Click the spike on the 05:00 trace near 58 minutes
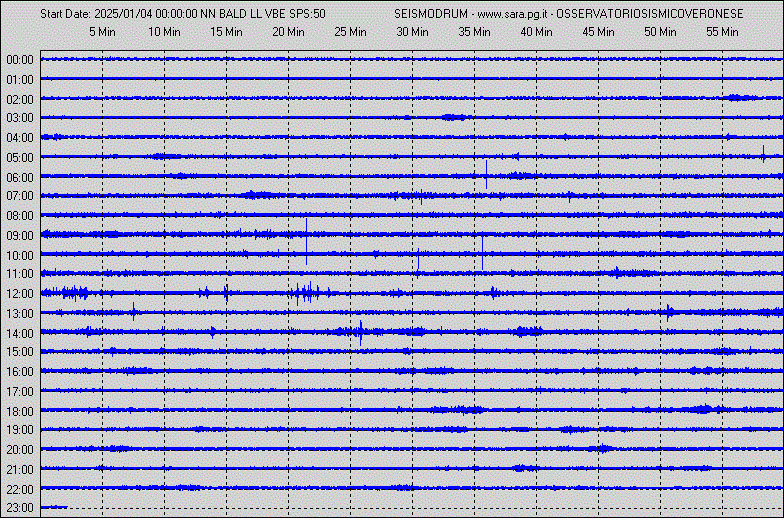Image resolution: width=784 pixels, height=518 pixels. (x=764, y=154)
